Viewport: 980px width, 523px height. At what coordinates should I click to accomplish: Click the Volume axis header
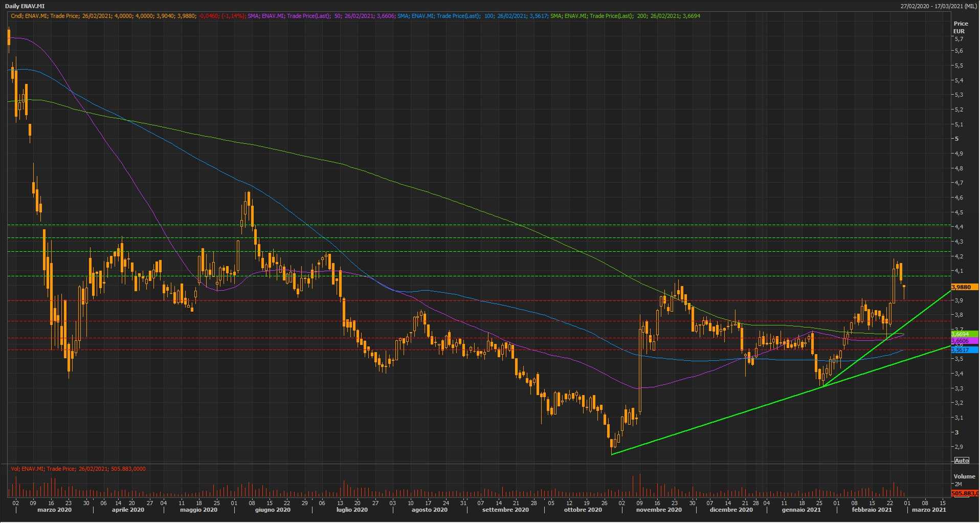[964, 476]
